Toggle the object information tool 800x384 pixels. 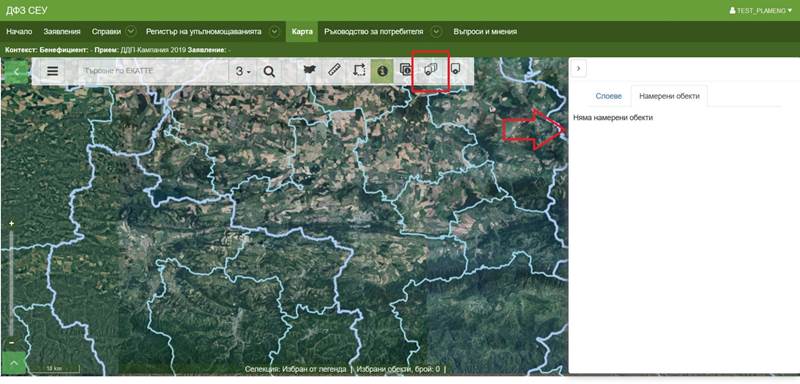point(382,71)
